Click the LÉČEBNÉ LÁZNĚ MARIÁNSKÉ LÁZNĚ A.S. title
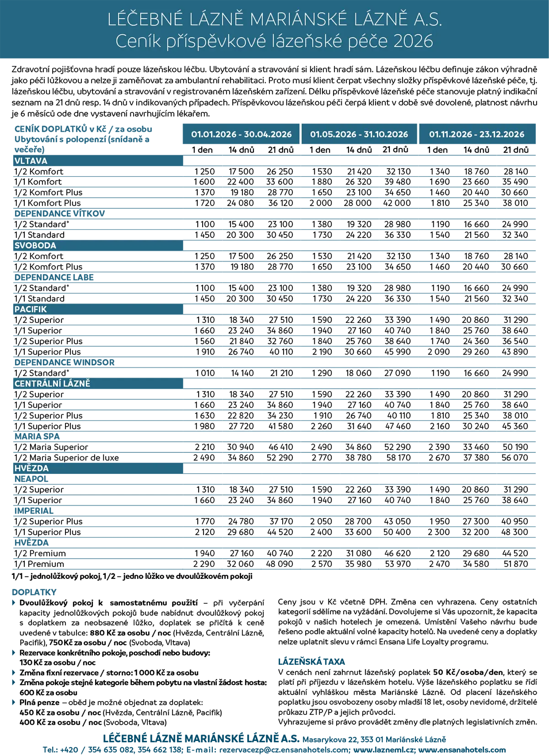Image resolution: width=549 pixels, height=756 pixels. pyautogui.click(x=274, y=20)
